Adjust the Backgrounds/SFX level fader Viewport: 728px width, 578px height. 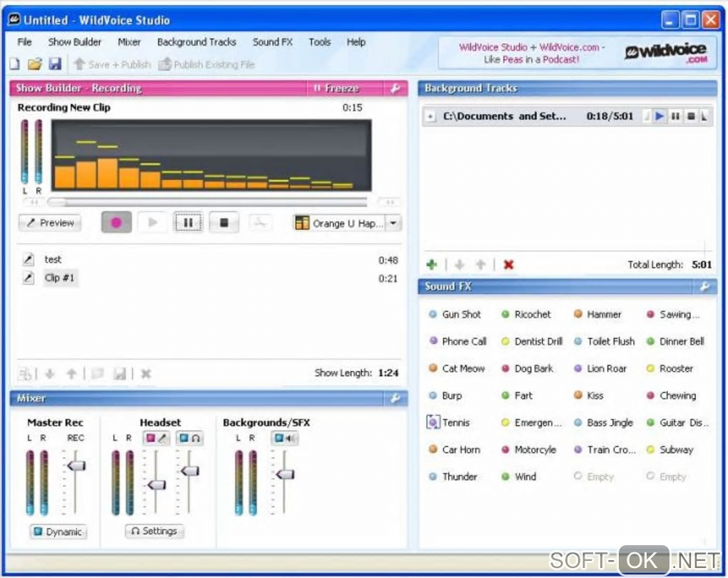pyautogui.click(x=285, y=474)
